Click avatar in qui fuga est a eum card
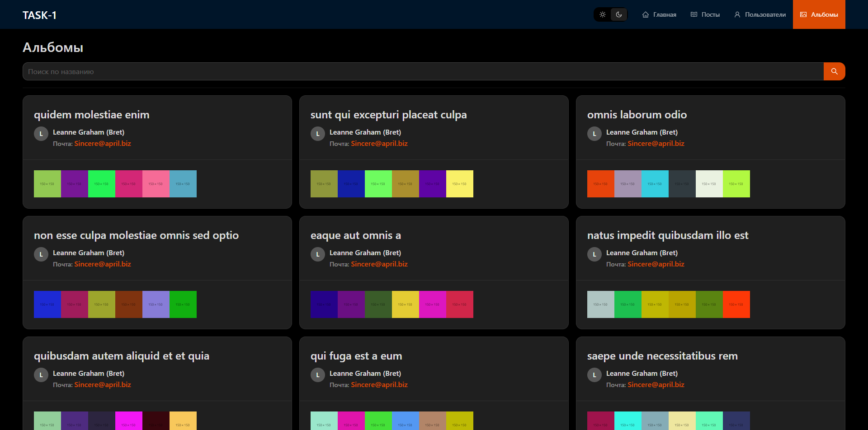This screenshot has height=430, width=868. point(318,375)
